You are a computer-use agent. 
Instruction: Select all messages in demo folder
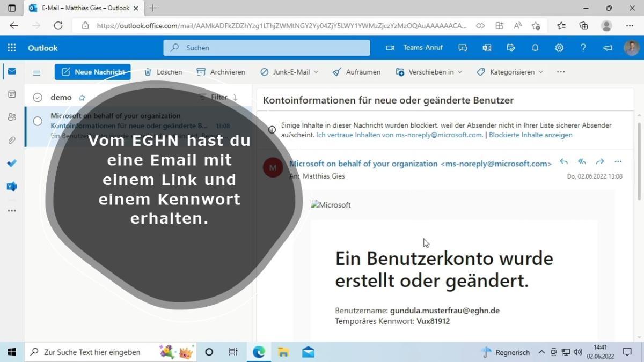38,98
